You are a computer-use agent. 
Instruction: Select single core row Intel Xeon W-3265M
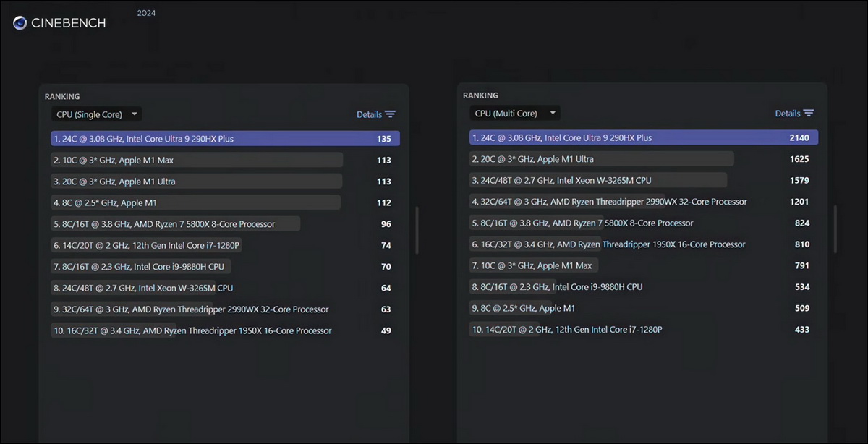click(x=225, y=288)
